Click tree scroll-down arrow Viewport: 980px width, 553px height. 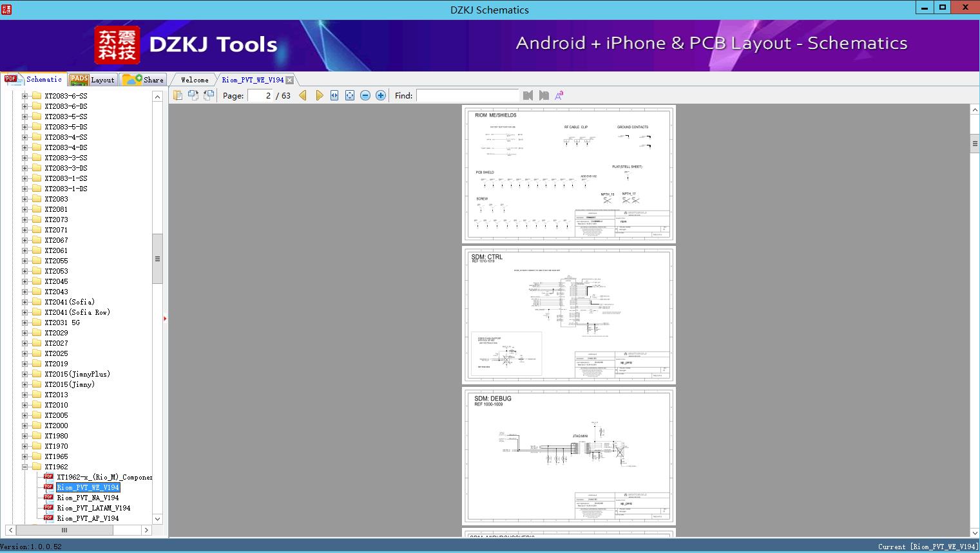click(157, 518)
